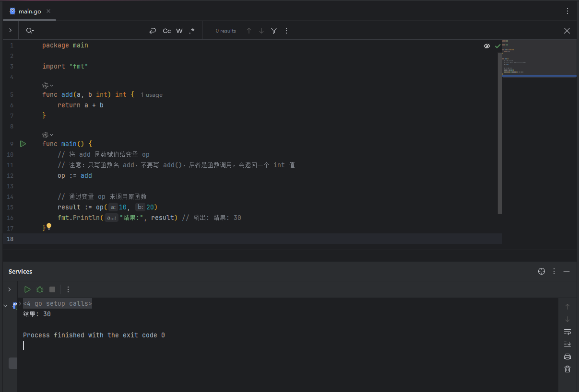
Task: Close the main.go editor tab
Action: click(48, 11)
